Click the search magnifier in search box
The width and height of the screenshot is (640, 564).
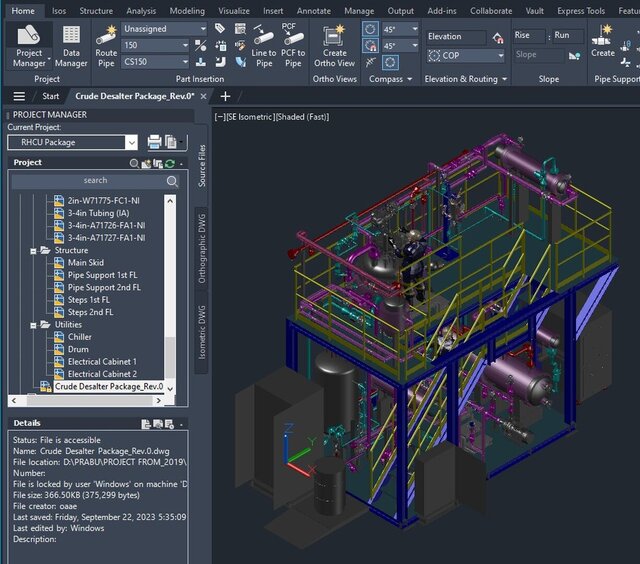[x=172, y=181]
